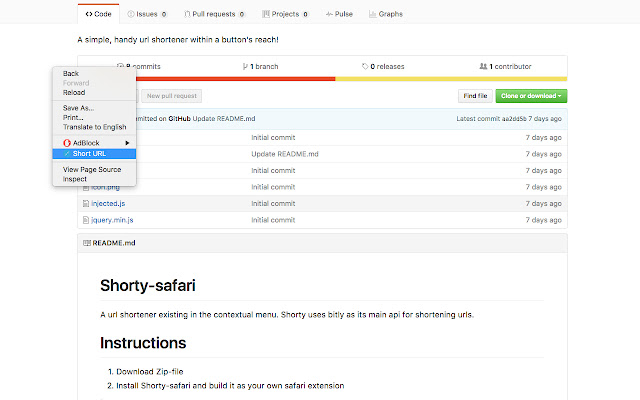
Task: Open commit hash aa2dd5b
Action: [514, 119]
